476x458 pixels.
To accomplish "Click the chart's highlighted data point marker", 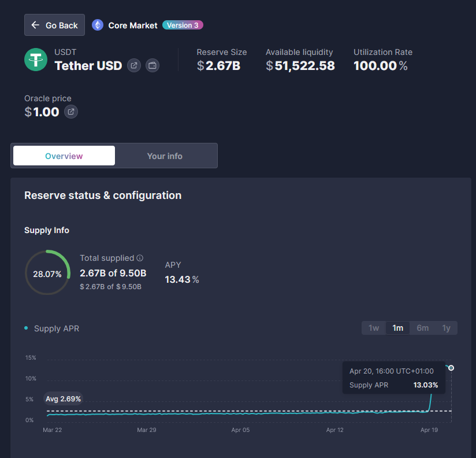I will coord(451,368).
